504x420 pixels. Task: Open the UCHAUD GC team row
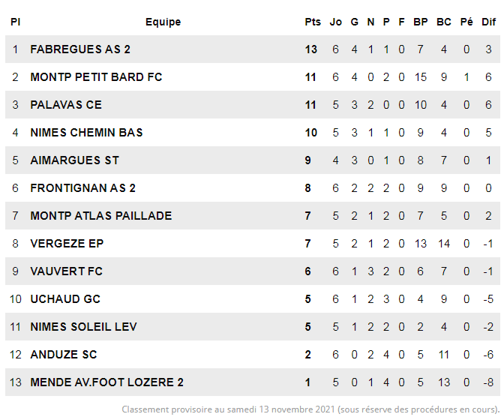coord(65,299)
